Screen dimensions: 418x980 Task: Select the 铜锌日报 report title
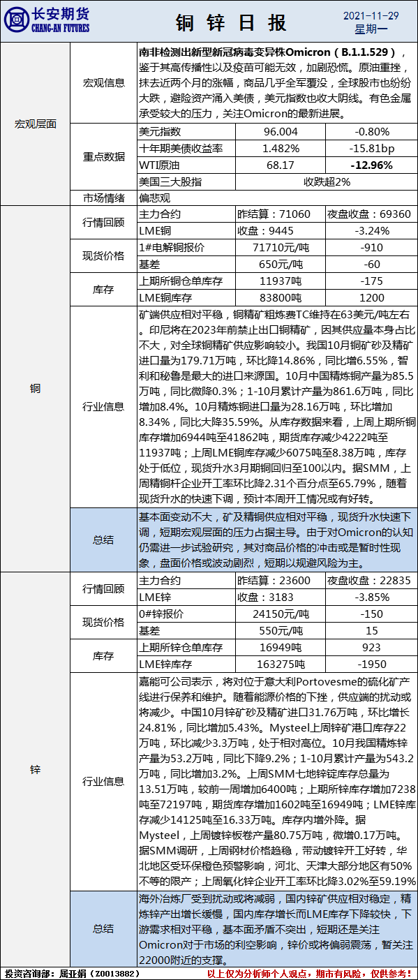[231, 22]
